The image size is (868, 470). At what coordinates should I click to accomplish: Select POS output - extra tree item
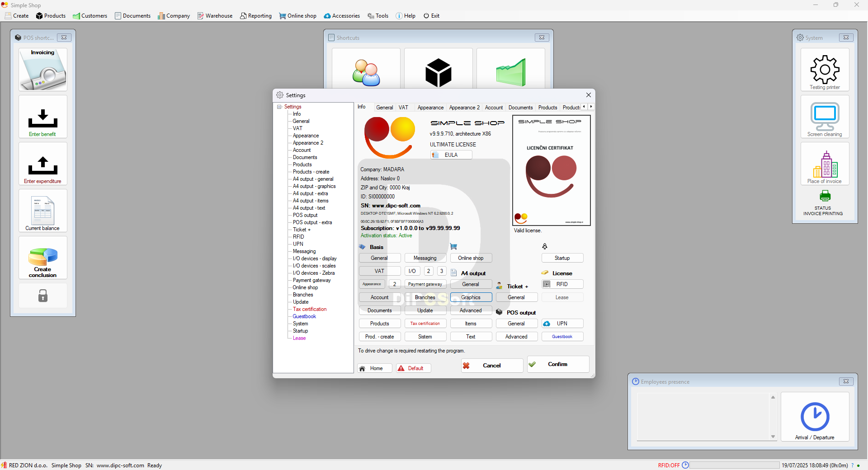(x=312, y=222)
